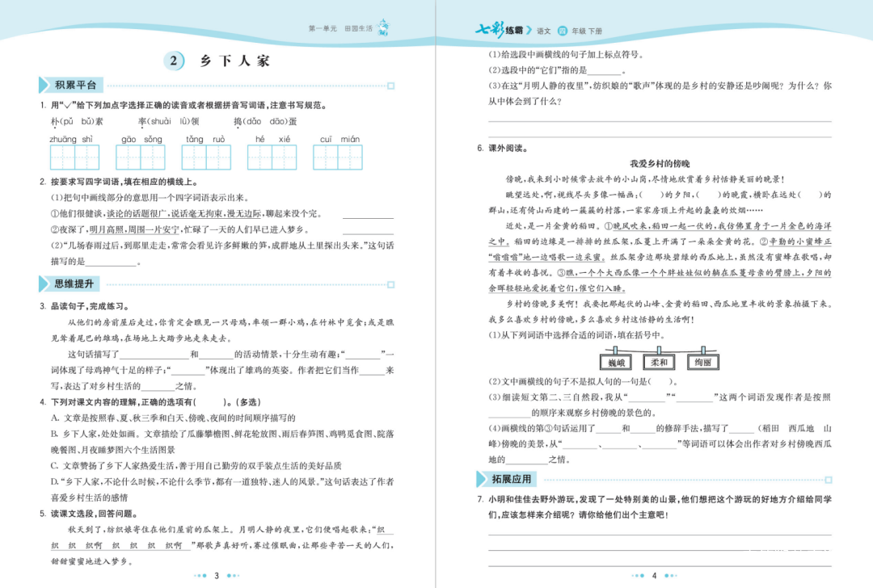Click the pinyin choice after 捣

coord(265,121)
